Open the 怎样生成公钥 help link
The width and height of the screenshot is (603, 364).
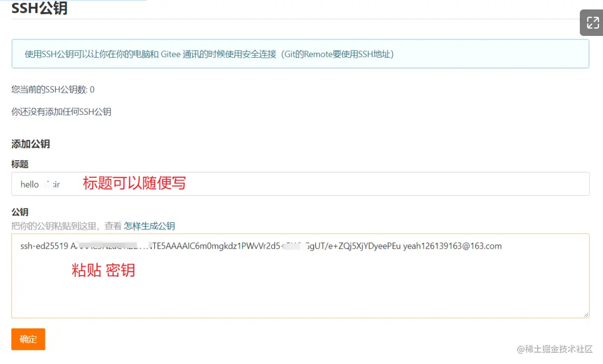(x=150, y=226)
